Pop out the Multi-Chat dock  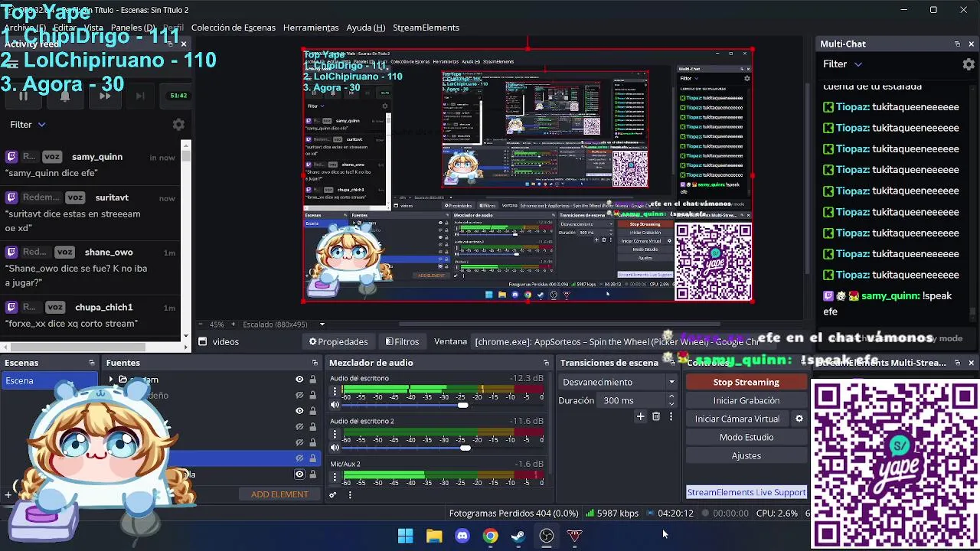coord(957,44)
